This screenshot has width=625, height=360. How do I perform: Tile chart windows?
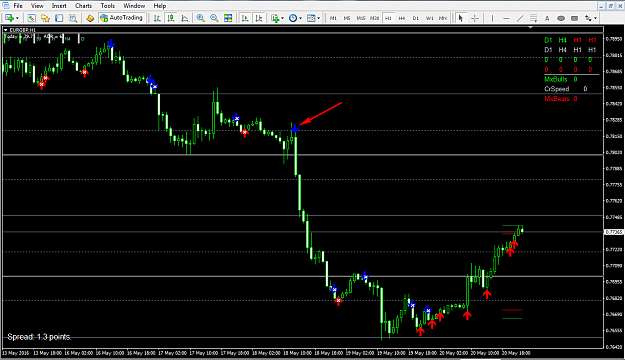pos(228,18)
